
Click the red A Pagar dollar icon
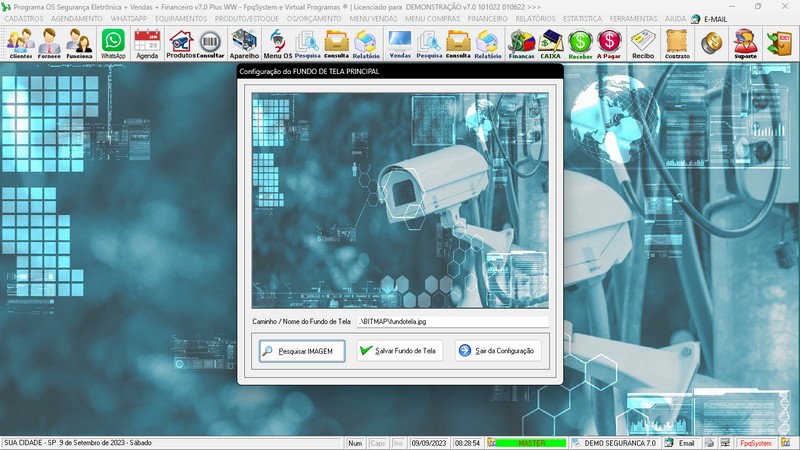click(609, 43)
